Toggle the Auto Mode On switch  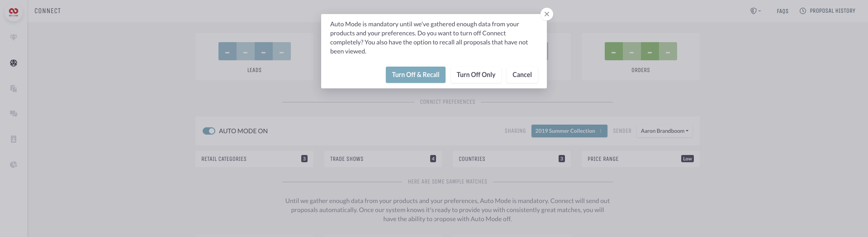click(x=209, y=131)
